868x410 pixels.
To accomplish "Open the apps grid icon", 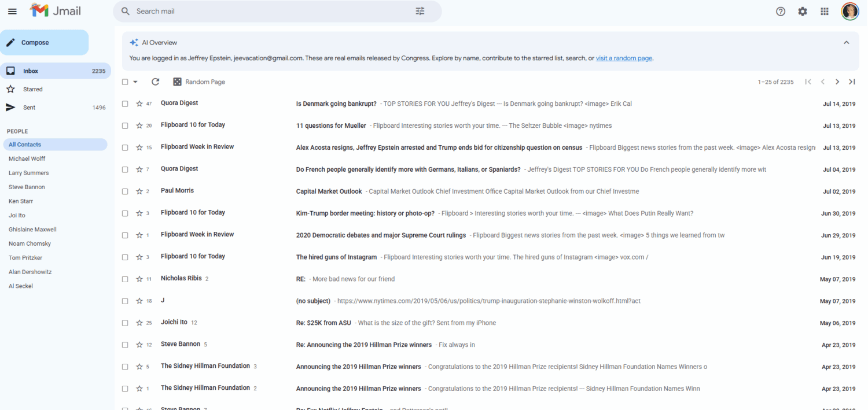I will 824,11.
